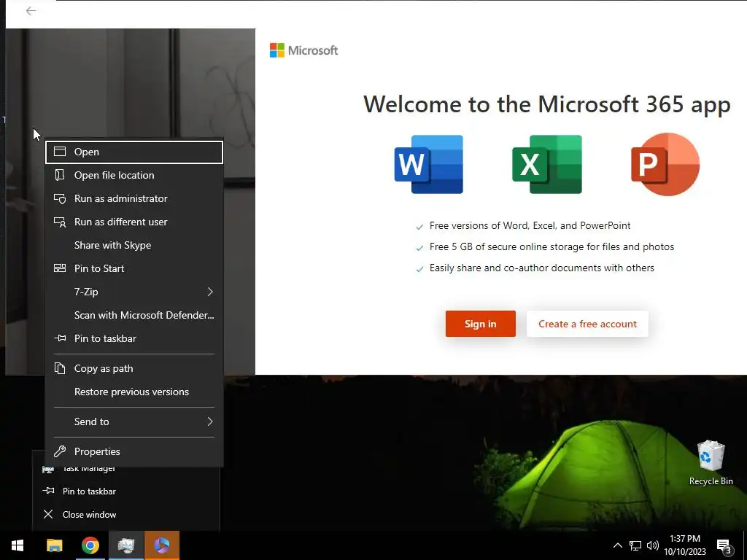
Task: Click the Excel icon in welcome screen
Action: [547, 164]
